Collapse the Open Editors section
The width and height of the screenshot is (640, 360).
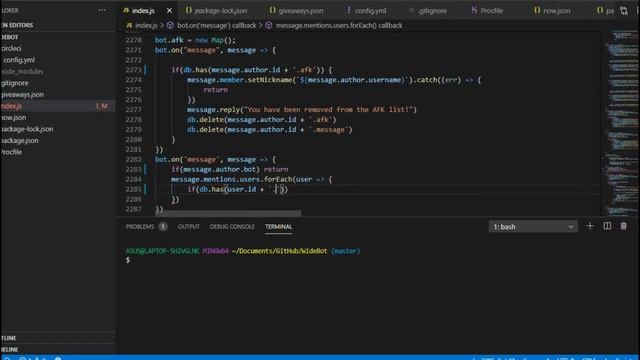(58, 25)
